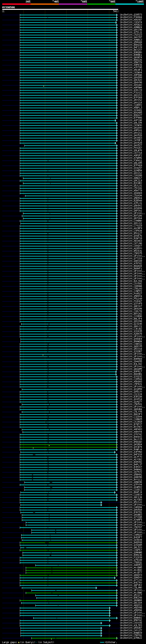Click hit label UniRef100_P36864
The height and width of the screenshot is (644, 146).
(131, 17)
